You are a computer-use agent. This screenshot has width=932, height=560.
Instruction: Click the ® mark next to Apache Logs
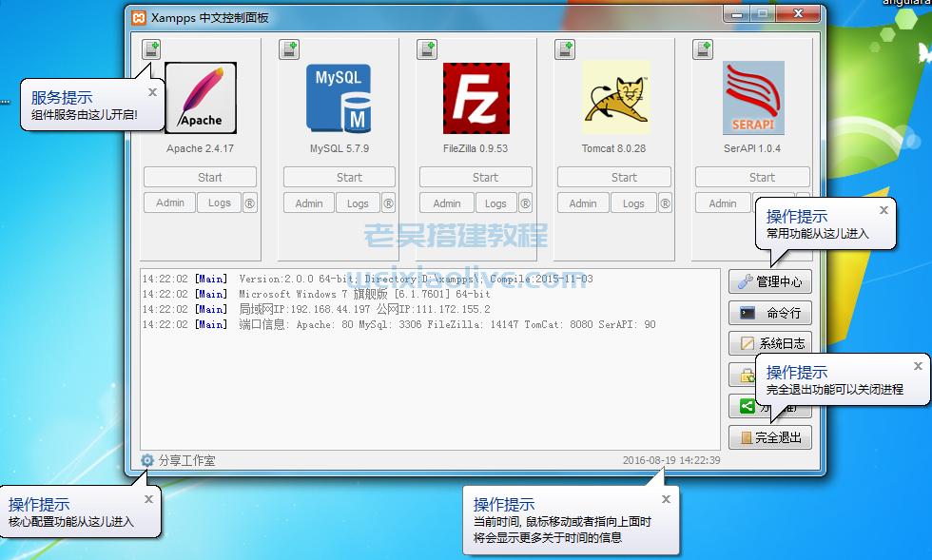pyautogui.click(x=249, y=203)
